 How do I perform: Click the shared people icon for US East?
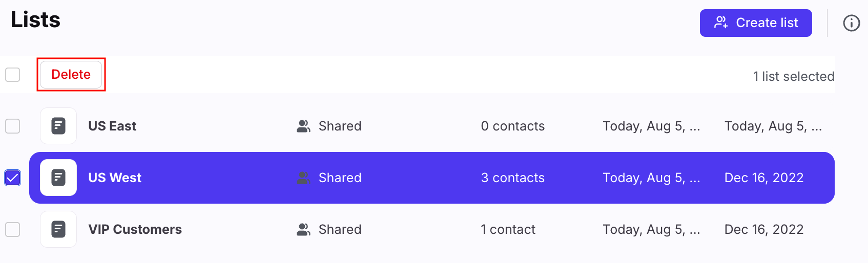303,126
